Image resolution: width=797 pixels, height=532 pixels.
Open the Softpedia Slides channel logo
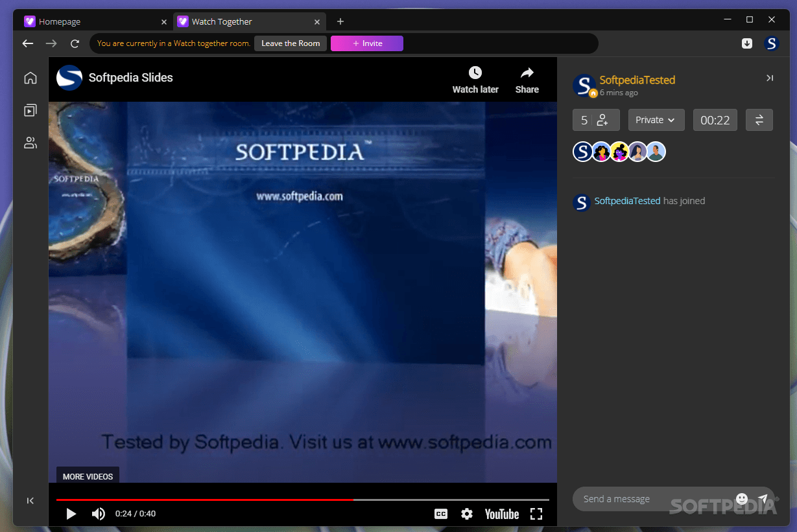tap(69, 78)
